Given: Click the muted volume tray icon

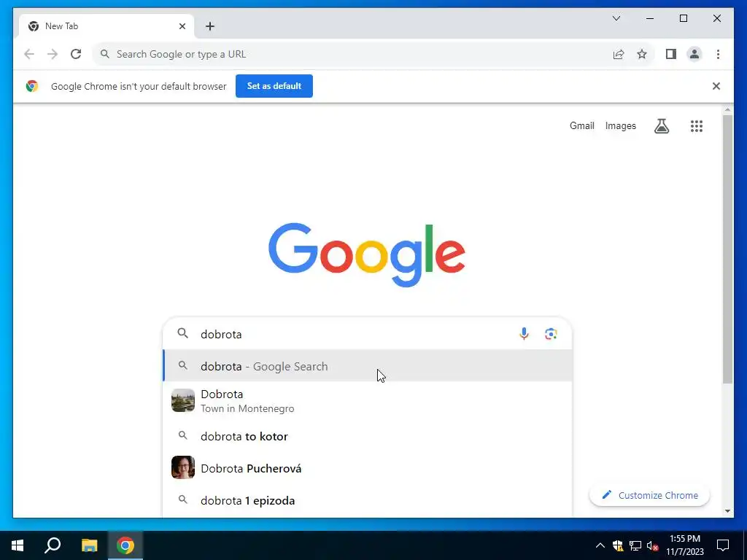Looking at the screenshot, I should pos(653,545).
